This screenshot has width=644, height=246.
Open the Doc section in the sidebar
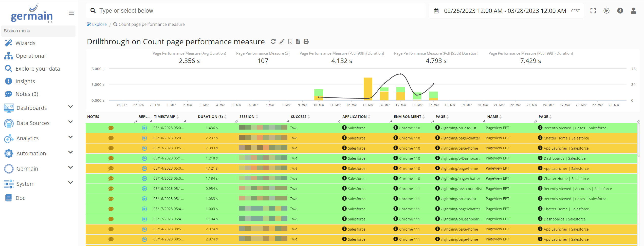21,198
